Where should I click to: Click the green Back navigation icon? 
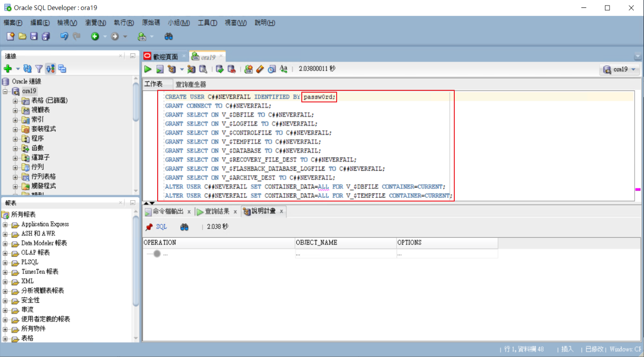click(95, 36)
